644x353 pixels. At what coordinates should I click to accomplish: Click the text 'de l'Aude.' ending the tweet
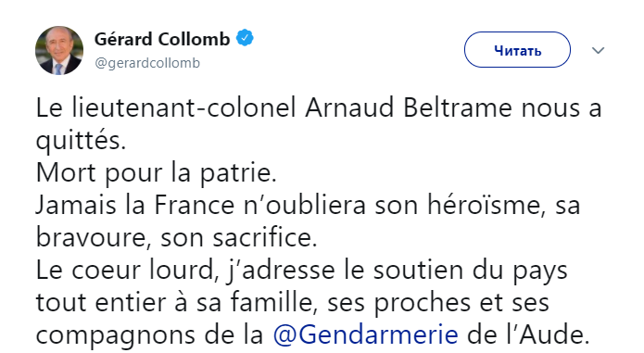pyautogui.click(x=528, y=334)
